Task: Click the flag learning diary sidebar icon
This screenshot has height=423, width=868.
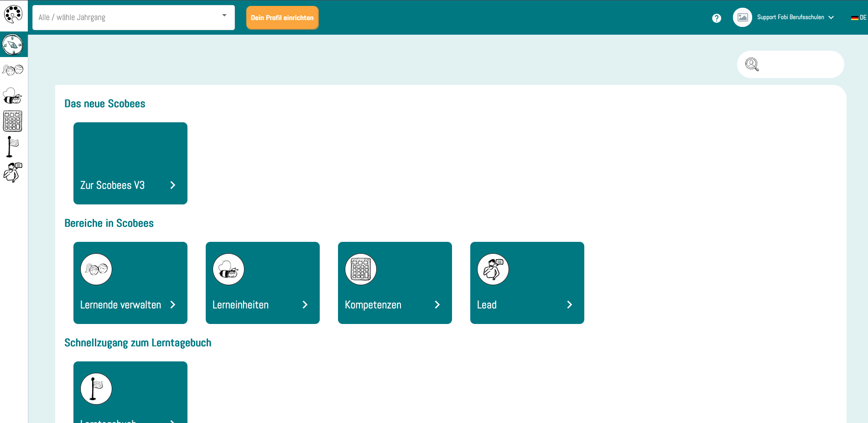Action: click(12, 146)
